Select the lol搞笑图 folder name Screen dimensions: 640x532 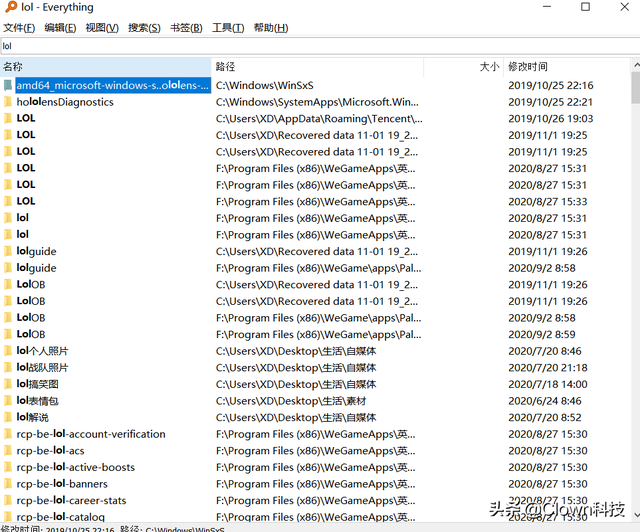coord(37,384)
